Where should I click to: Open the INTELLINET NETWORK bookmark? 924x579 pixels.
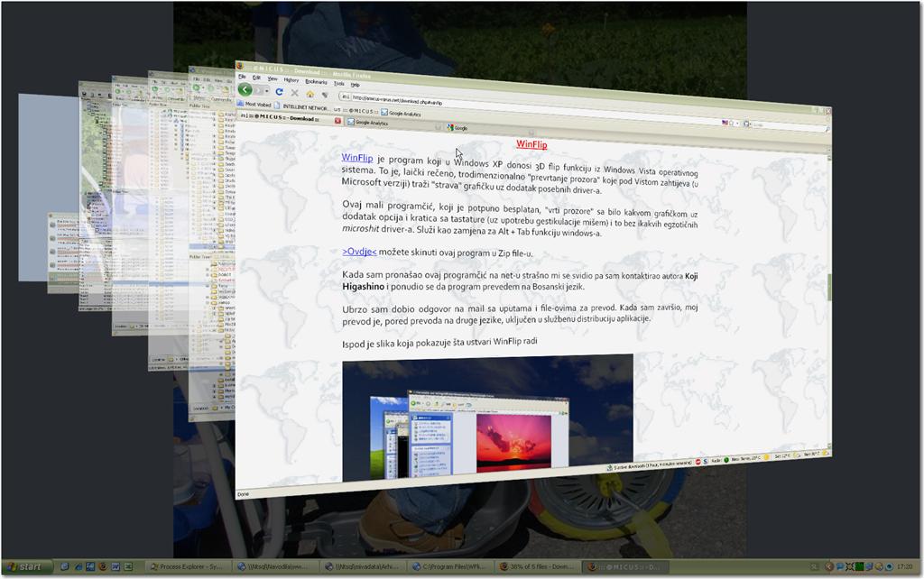[303, 107]
